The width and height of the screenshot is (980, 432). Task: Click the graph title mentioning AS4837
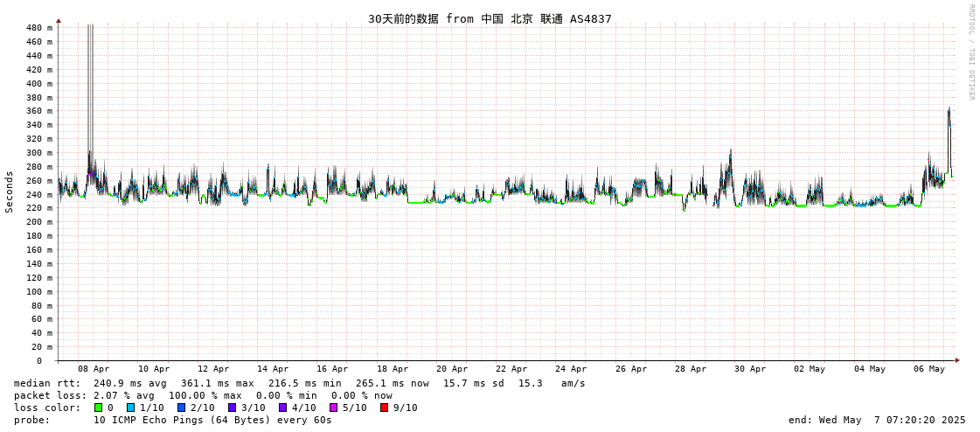tap(490, 19)
